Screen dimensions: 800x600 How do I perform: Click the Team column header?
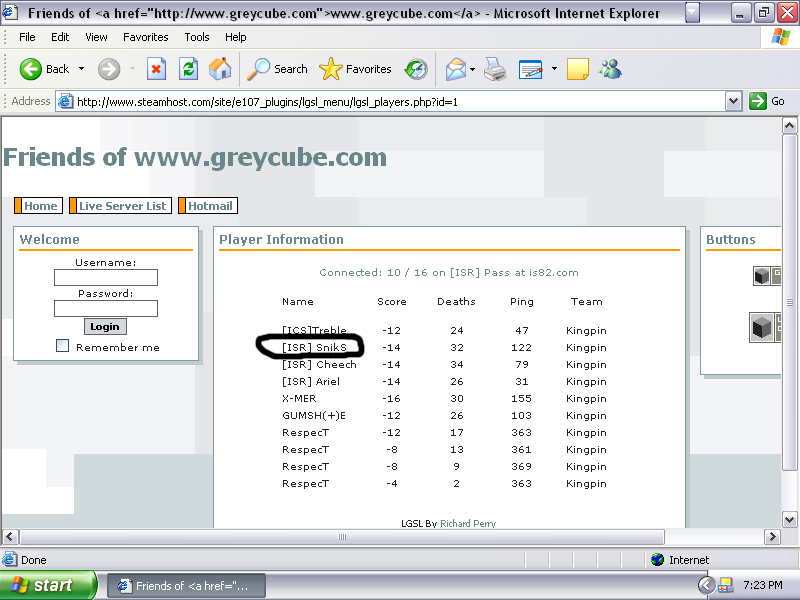(586, 302)
